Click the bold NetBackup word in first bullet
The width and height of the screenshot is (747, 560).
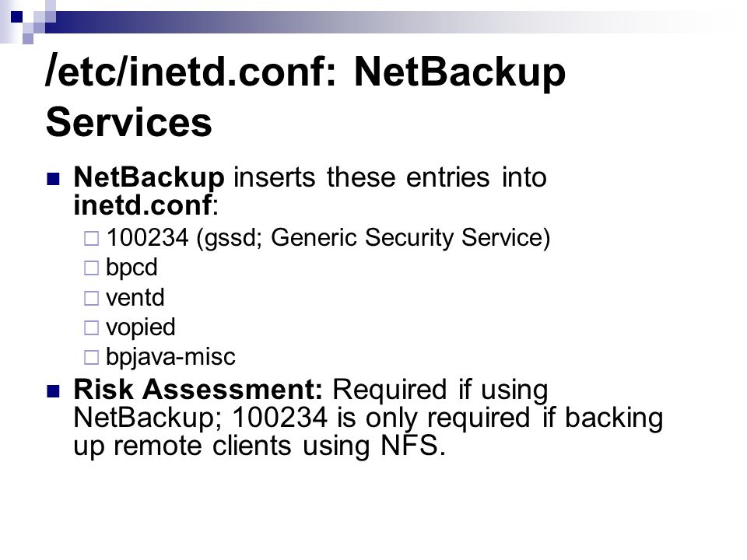pyautogui.click(x=149, y=178)
